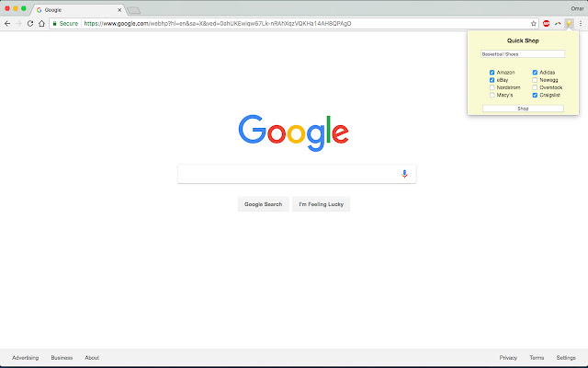Open the red ABP extension icon
The height and width of the screenshot is (368, 588).
pos(547,24)
